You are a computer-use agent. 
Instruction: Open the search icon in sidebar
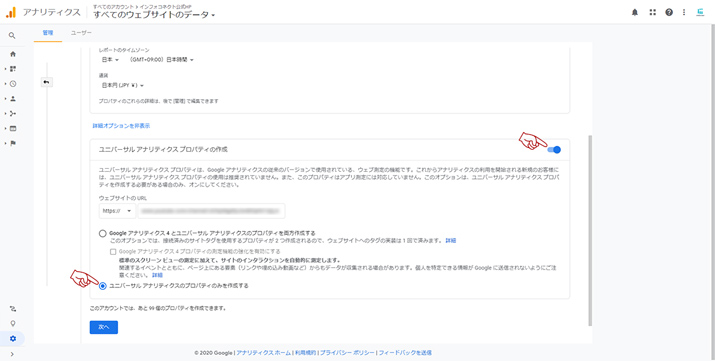(12, 36)
